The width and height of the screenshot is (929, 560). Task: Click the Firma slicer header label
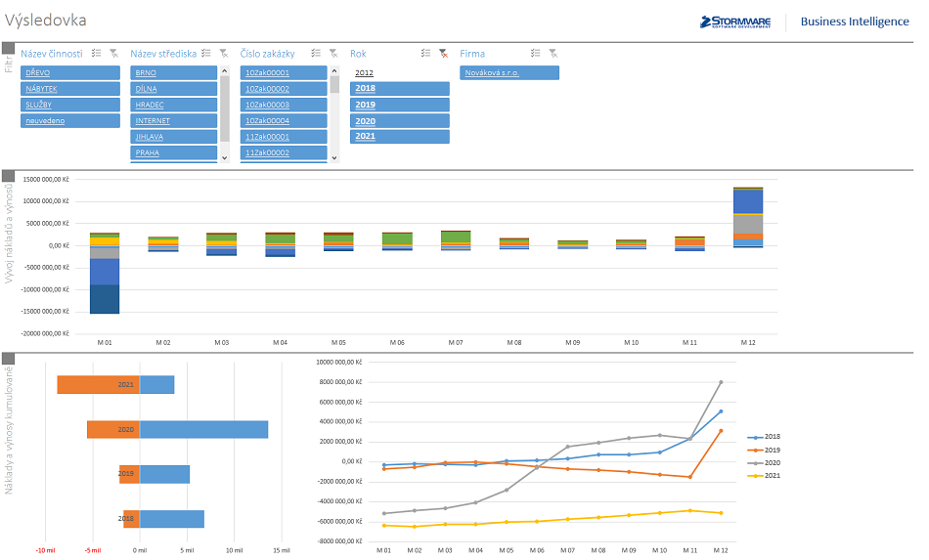(x=472, y=54)
